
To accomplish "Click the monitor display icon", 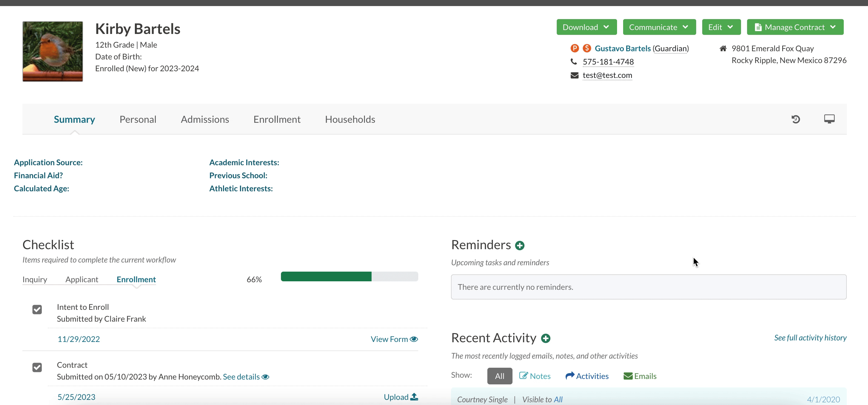I will (829, 119).
